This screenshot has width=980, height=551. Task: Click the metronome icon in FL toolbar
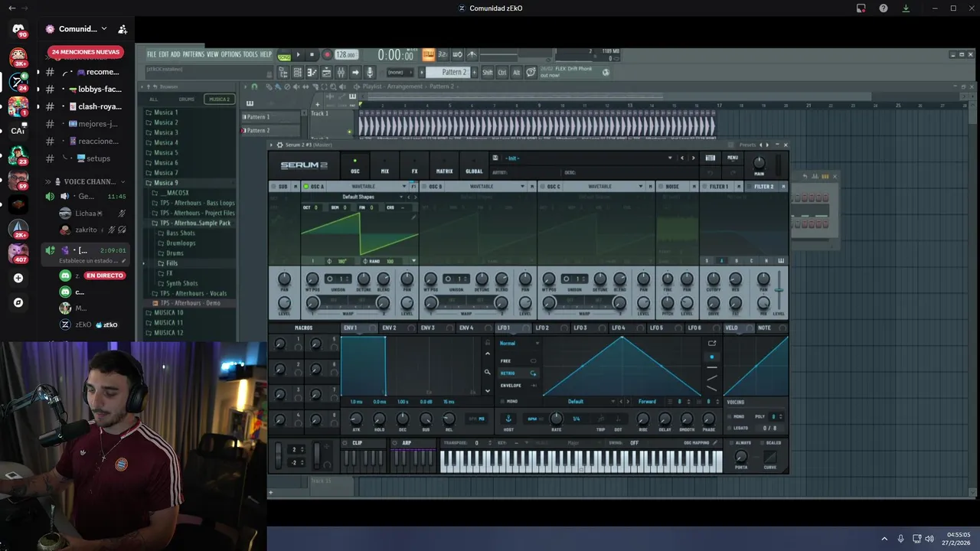472,54
